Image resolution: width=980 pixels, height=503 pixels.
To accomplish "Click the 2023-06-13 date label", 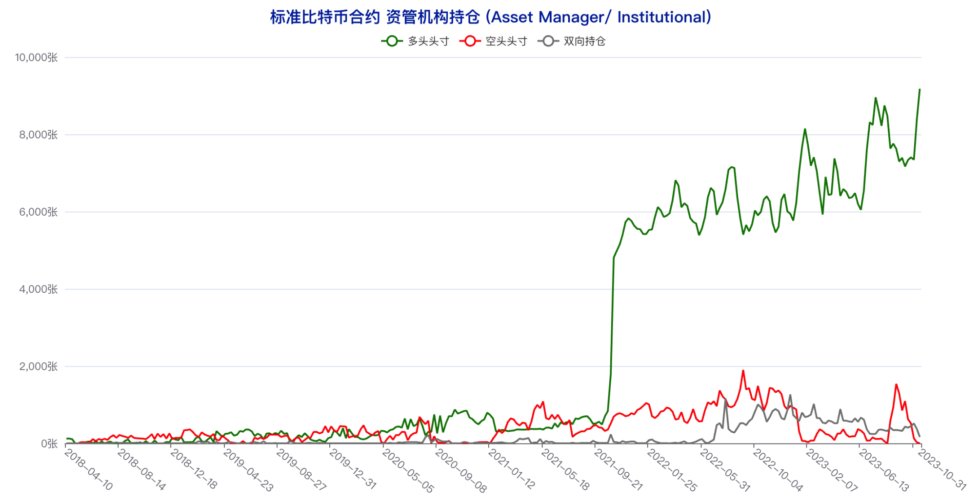I will (x=883, y=469).
